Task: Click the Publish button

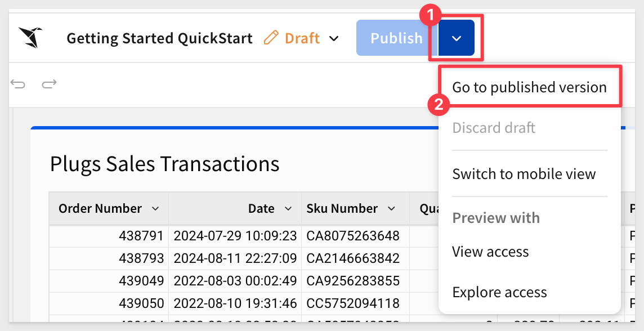Action: click(396, 38)
